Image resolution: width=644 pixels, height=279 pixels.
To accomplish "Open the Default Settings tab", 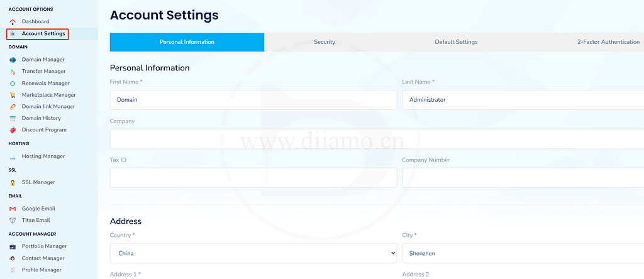I will click(x=456, y=42).
